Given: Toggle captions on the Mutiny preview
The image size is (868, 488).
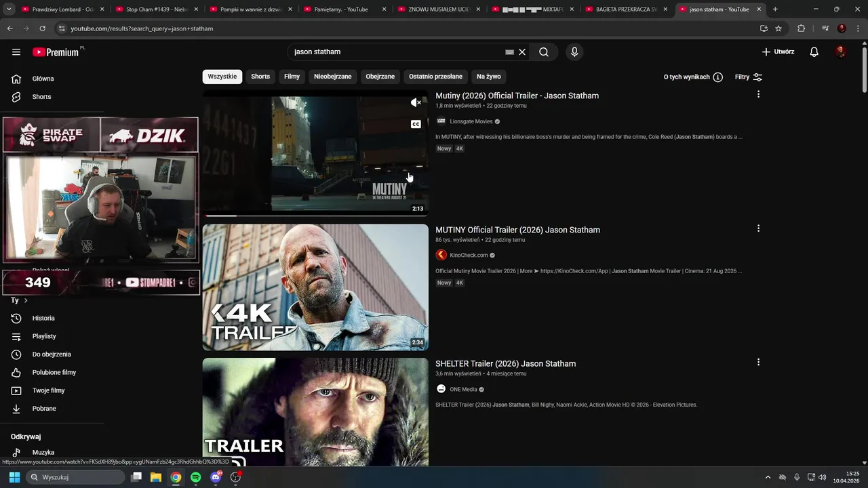Looking at the screenshot, I should pos(416,124).
